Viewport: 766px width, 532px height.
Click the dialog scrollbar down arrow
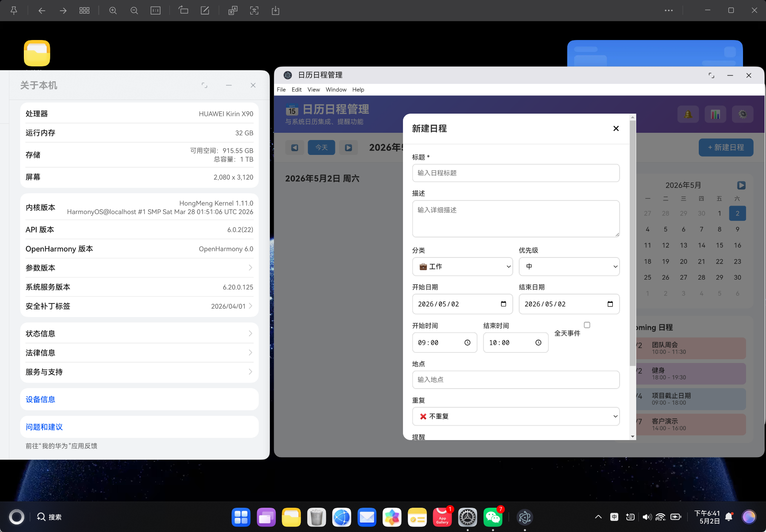click(633, 436)
